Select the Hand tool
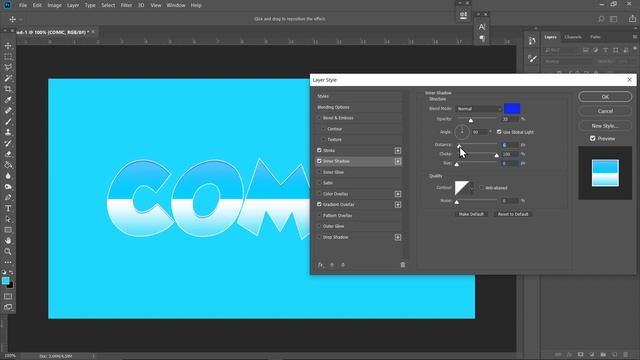Viewport: 640px width, 360px height. tap(8, 241)
